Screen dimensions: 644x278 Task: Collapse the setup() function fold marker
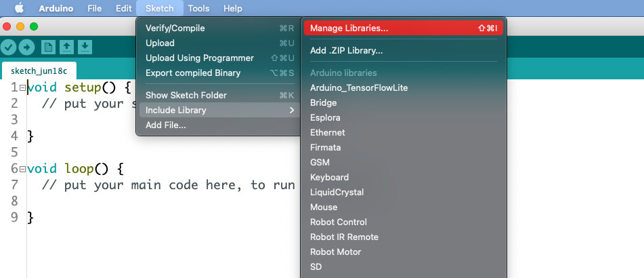[x=23, y=87]
